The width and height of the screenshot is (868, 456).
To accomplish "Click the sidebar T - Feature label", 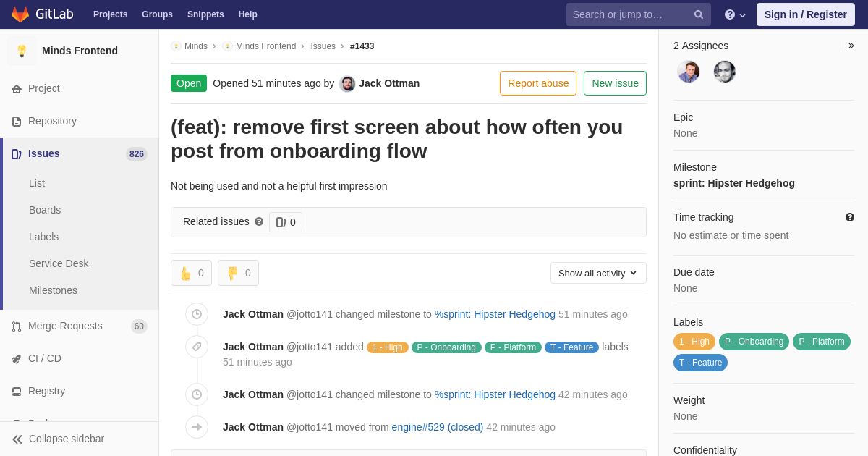I will pos(700,363).
